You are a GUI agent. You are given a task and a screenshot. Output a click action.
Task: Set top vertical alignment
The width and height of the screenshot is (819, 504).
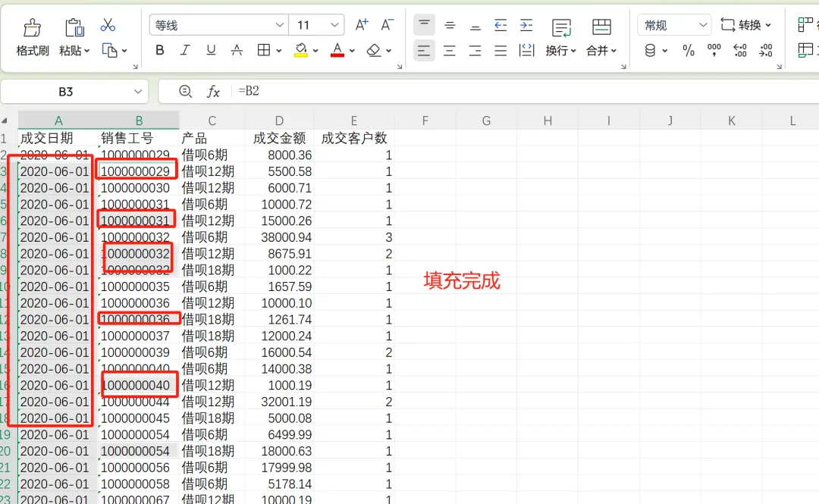(424, 24)
